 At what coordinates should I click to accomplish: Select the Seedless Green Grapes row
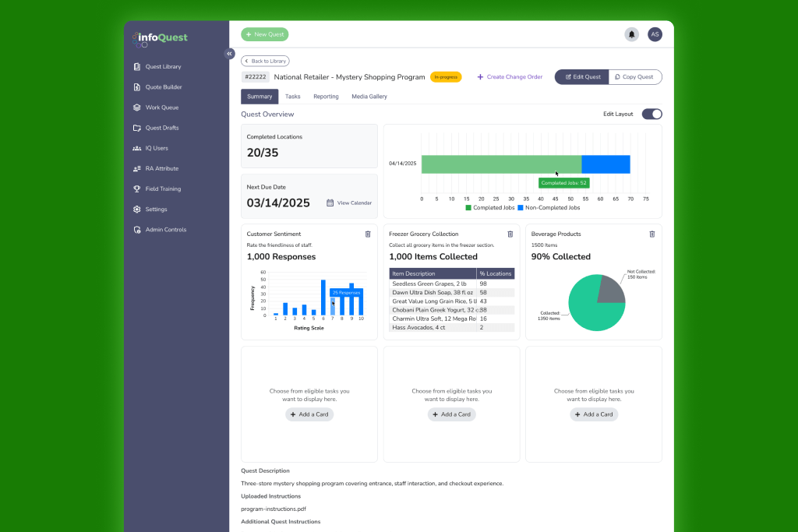pyautogui.click(x=452, y=284)
